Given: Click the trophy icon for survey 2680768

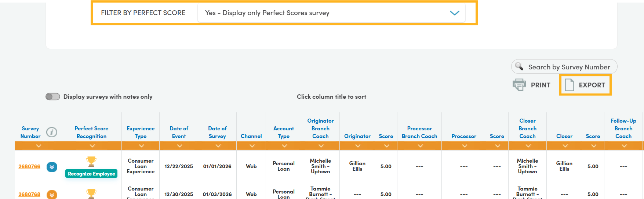Looking at the screenshot, I should point(91,193).
